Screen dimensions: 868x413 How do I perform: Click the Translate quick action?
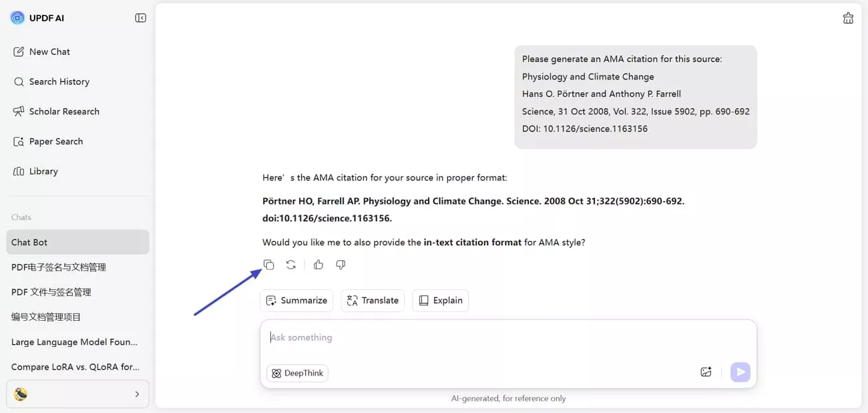point(373,300)
